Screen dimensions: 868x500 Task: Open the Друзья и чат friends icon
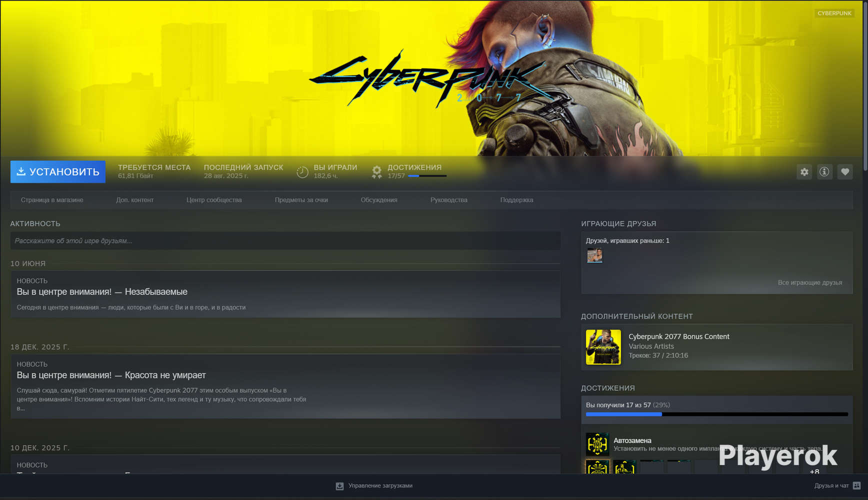tap(856, 485)
